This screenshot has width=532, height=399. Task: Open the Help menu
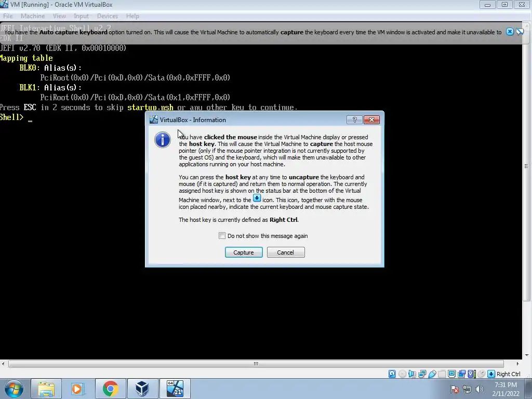[132, 16]
